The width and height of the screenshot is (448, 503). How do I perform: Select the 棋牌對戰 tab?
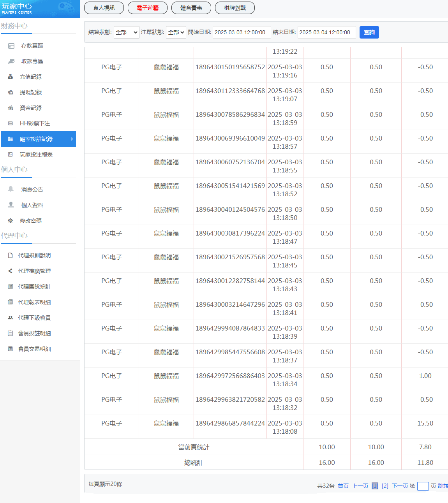(235, 8)
